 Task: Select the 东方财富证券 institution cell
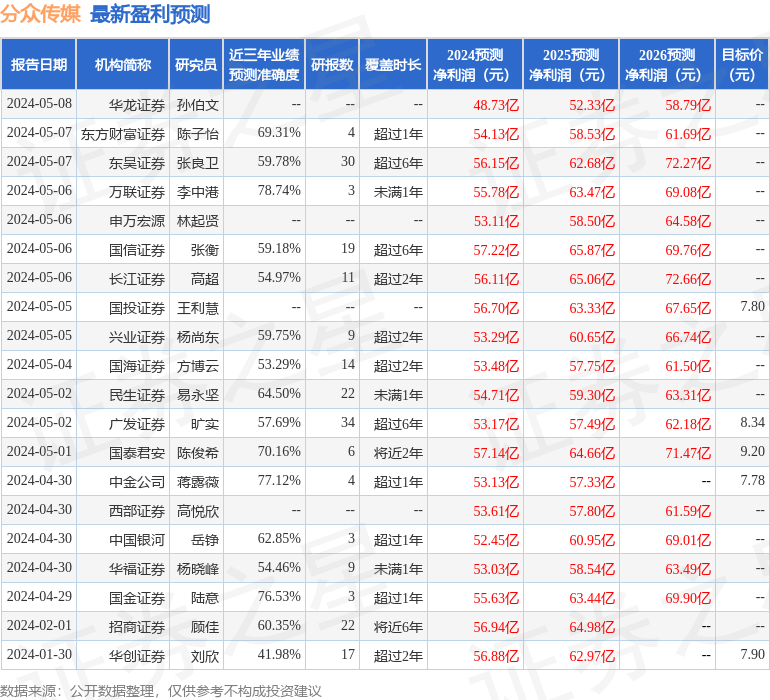[x=123, y=134]
